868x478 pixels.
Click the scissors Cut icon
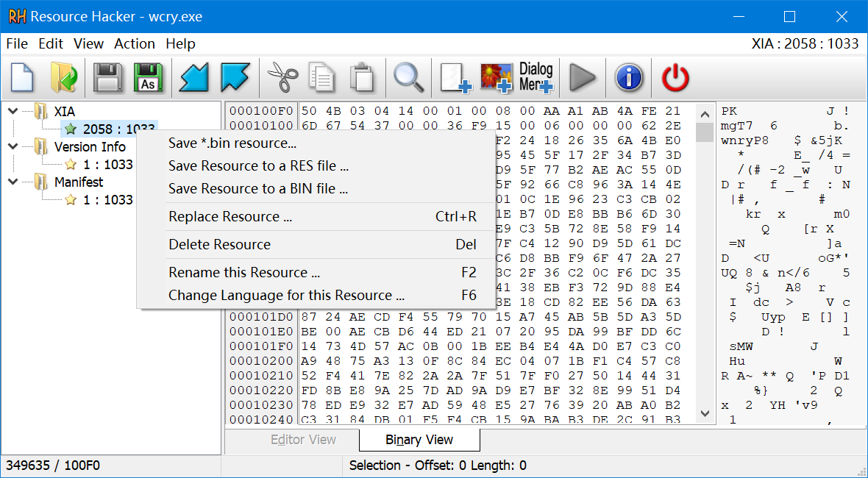tap(282, 76)
